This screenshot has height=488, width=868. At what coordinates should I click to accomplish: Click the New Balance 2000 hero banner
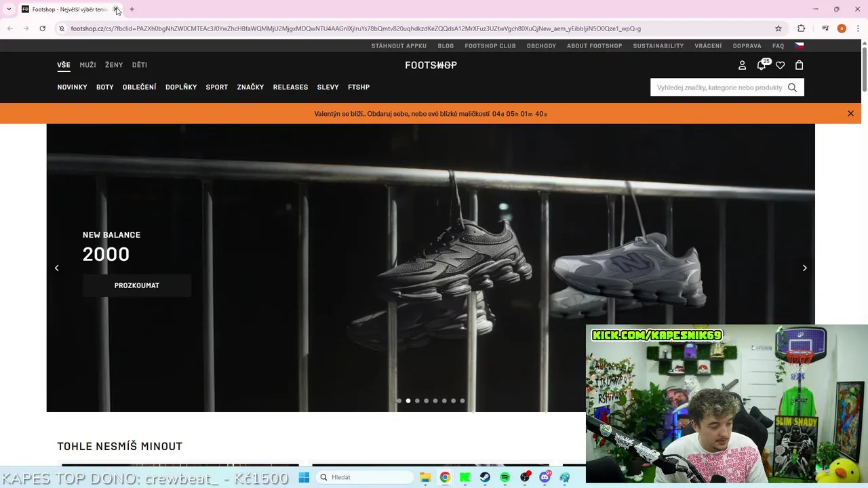(x=431, y=268)
